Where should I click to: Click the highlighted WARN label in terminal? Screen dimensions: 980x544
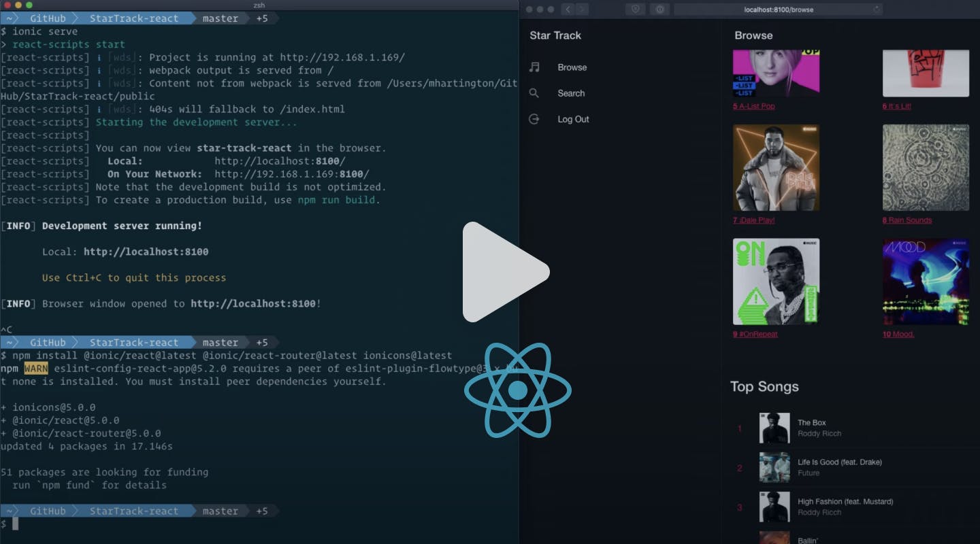click(36, 369)
